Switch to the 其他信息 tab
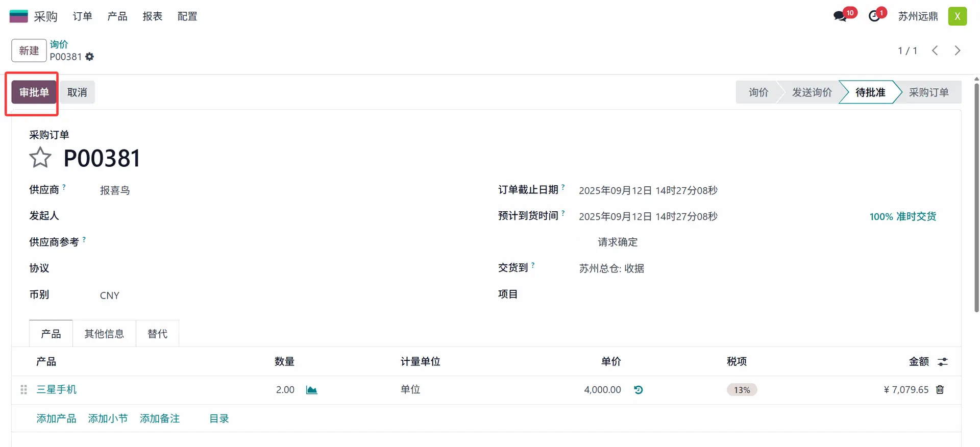Screen dimensions: 980x447 pyautogui.click(x=104, y=334)
